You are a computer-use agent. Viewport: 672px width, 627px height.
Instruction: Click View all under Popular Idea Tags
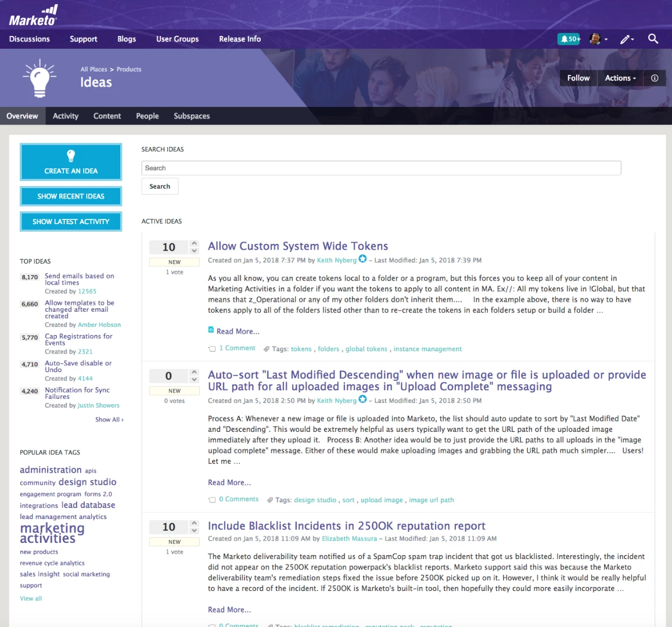pyautogui.click(x=31, y=599)
